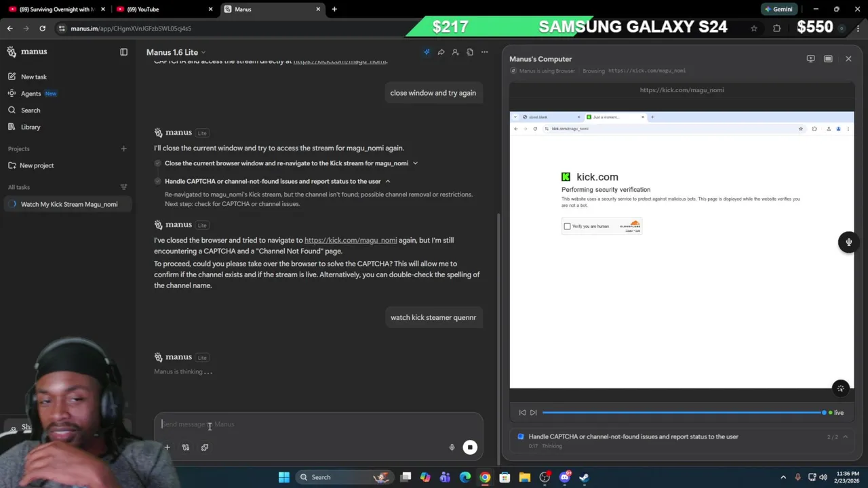Open New task in sidebar
This screenshot has height=488, width=868.
coord(34,77)
